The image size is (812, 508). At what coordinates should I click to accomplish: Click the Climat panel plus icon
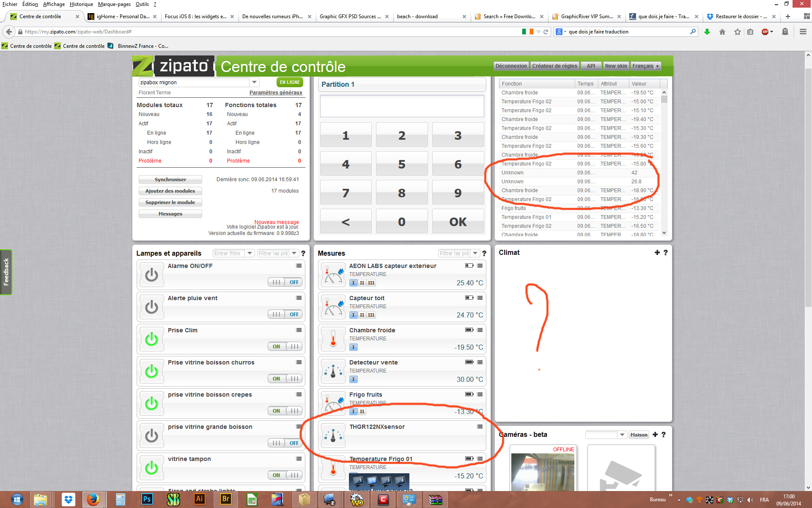[657, 252]
